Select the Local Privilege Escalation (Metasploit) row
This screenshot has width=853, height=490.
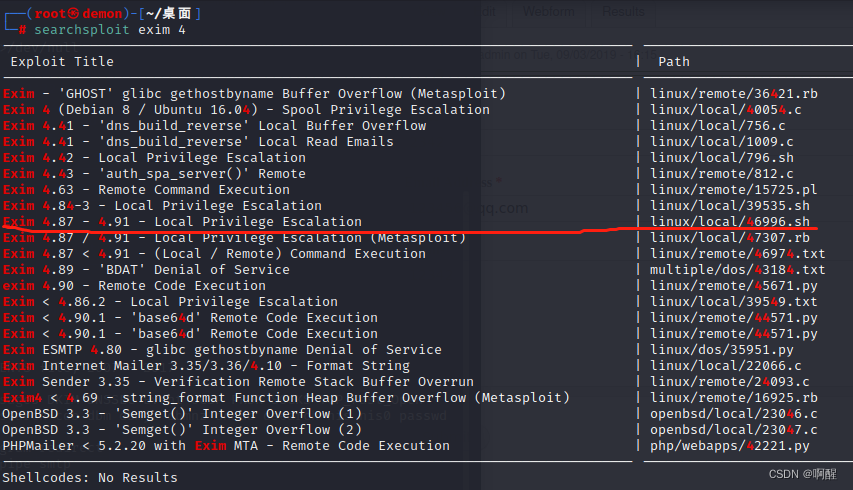(234, 238)
